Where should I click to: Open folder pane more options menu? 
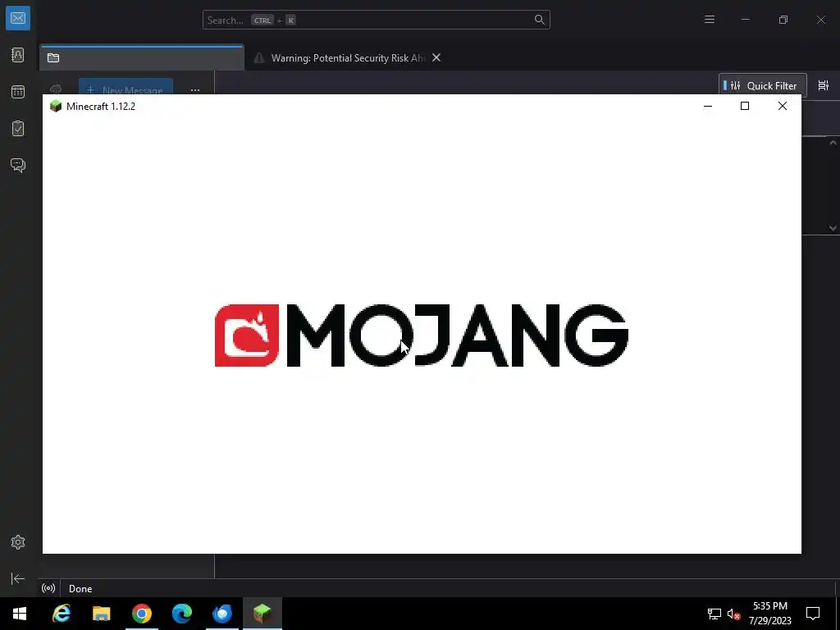click(x=195, y=89)
